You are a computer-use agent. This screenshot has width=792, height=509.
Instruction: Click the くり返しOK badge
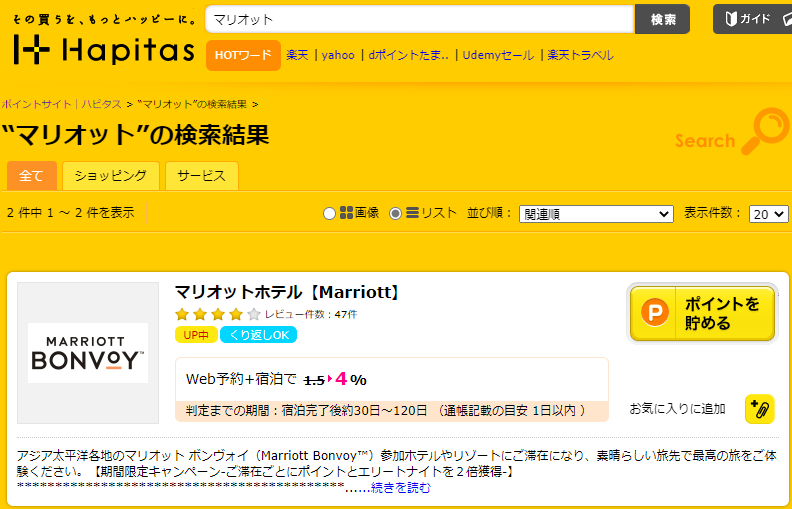click(x=258, y=335)
